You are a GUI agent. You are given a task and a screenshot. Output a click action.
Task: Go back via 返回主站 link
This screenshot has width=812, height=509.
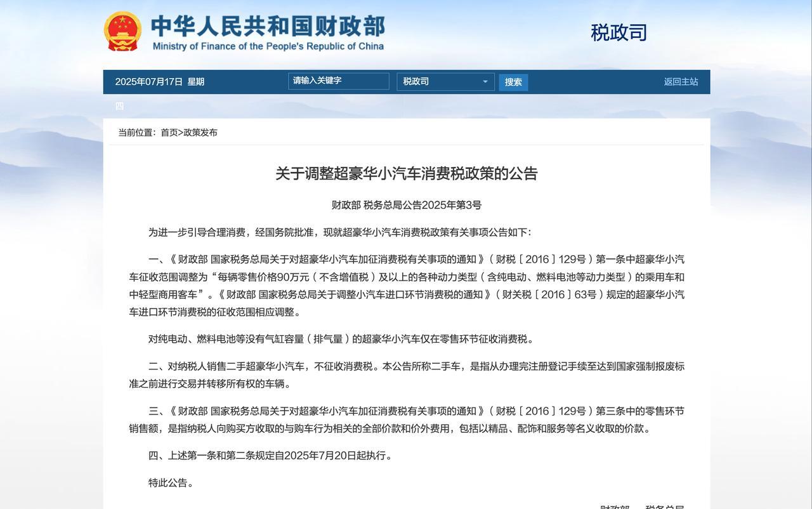[681, 82]
